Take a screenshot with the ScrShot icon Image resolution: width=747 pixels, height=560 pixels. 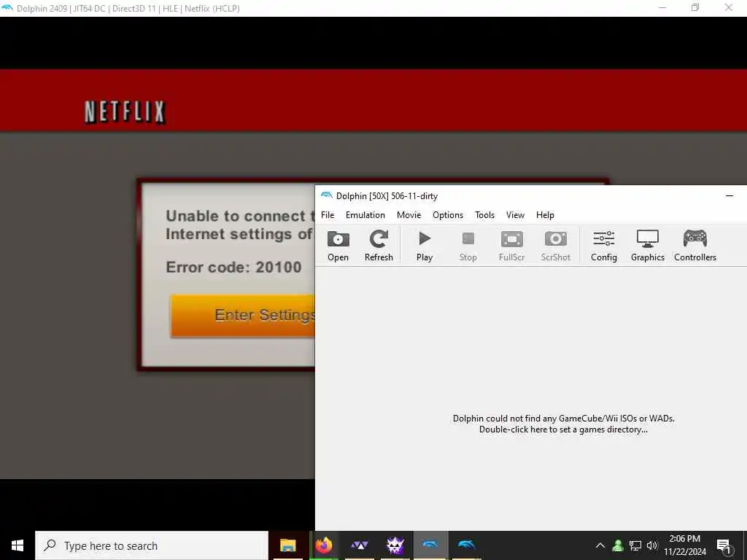pyautogui.click(x=555, y=246)
